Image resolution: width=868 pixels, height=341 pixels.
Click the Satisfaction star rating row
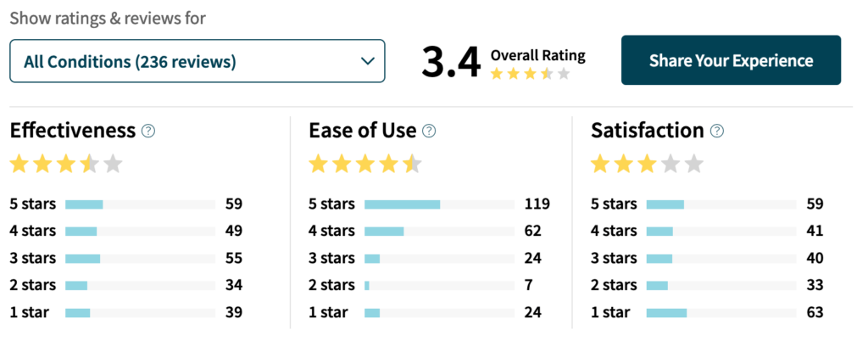click(x=647, y=164)
